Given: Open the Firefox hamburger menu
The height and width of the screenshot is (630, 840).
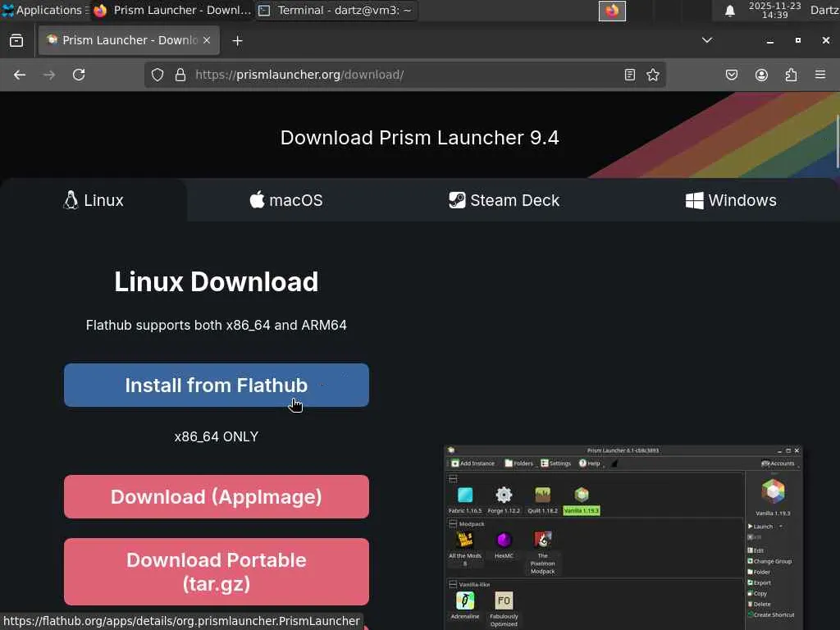Looking at the screenshot, I should (820, 75).
